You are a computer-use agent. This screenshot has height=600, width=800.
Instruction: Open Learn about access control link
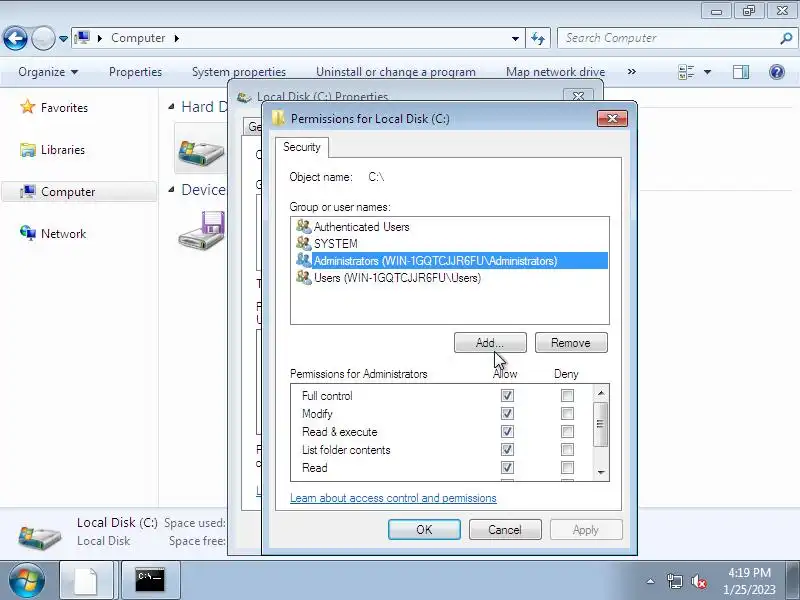pos(393,498)
